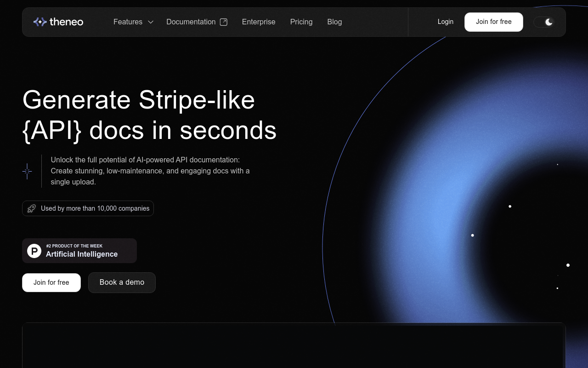Image resolution: width=588 pixels, height=368 pixels.
Task: Click header Join for free button
Action: tap(494, 22)
